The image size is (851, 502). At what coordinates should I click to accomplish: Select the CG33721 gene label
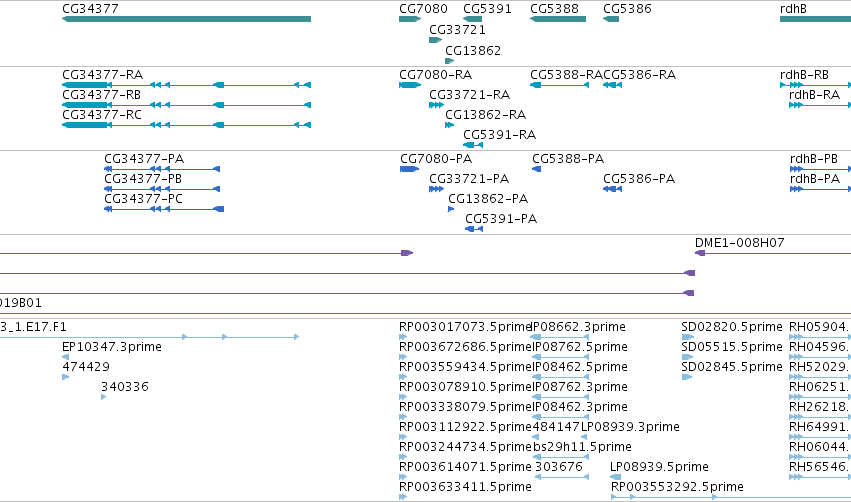(458, 30)
